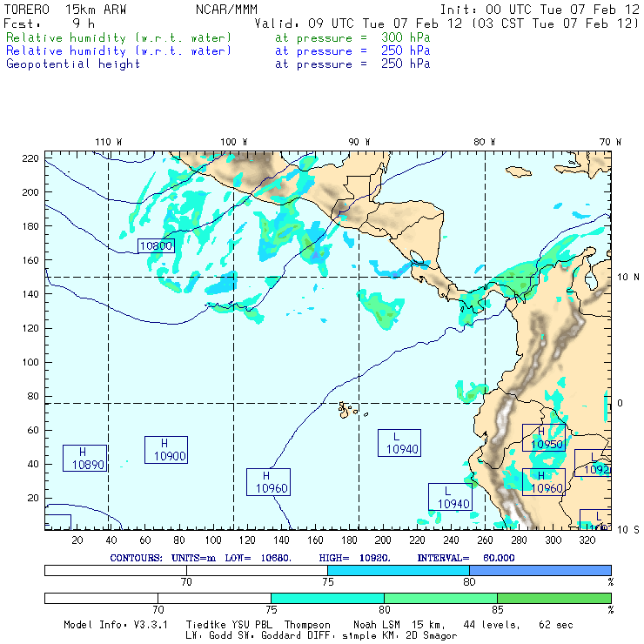Viewport: 644px width, 644px height.
Task: Click the '10 S' latitude label
Action: click(x=628, y=530)
